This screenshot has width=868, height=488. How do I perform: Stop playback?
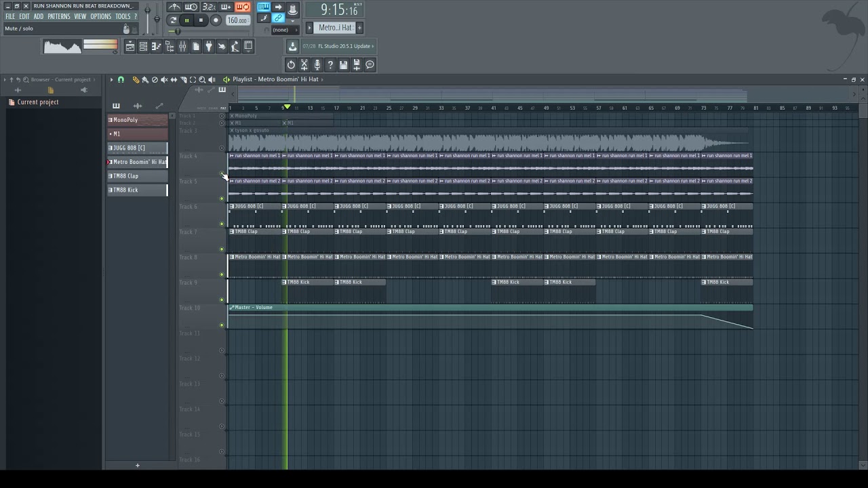click(201, 20)
